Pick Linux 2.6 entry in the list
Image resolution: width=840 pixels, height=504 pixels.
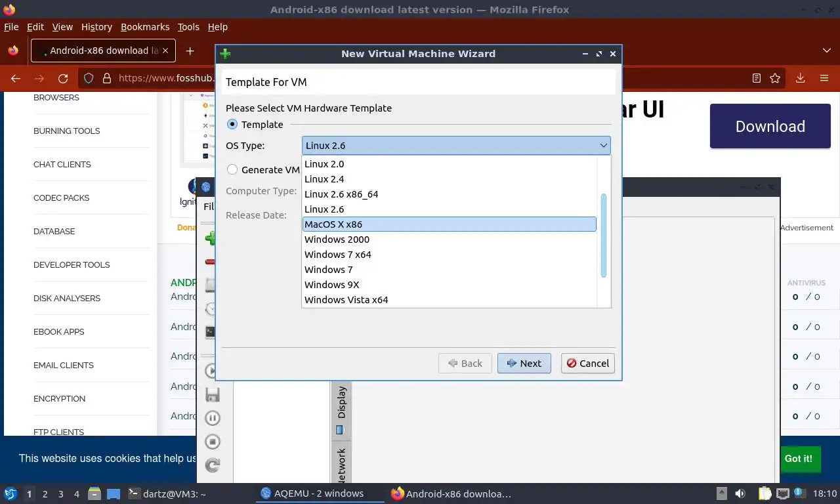(x=450, y=209)
